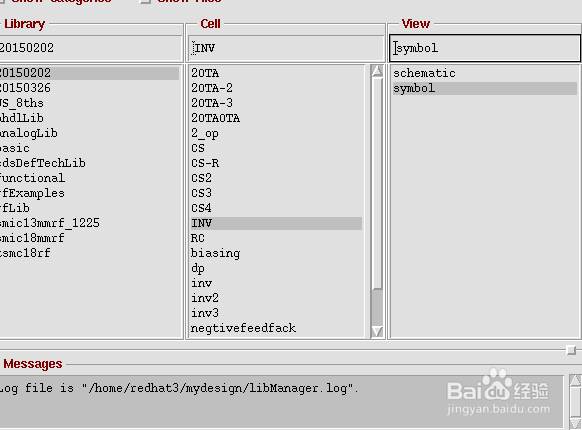Click the Cell name input field
Image resolution: width=582 pixels, height=430 pixels.
pos(286,48)
